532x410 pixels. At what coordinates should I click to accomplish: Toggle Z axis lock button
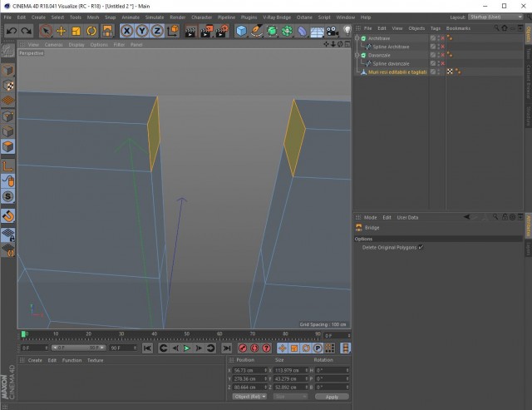[157, 32]
